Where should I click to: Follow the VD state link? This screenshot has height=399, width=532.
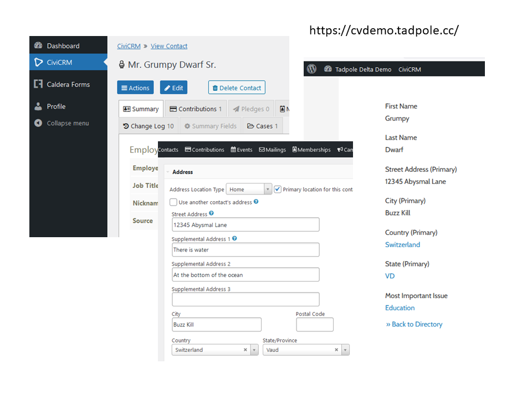coord(390,276)
